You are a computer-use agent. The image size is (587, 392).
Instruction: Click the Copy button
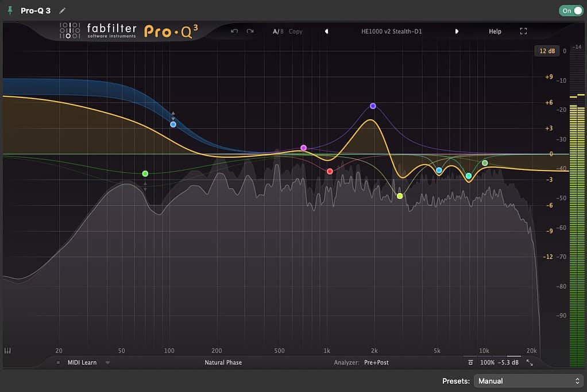[295, 32]
